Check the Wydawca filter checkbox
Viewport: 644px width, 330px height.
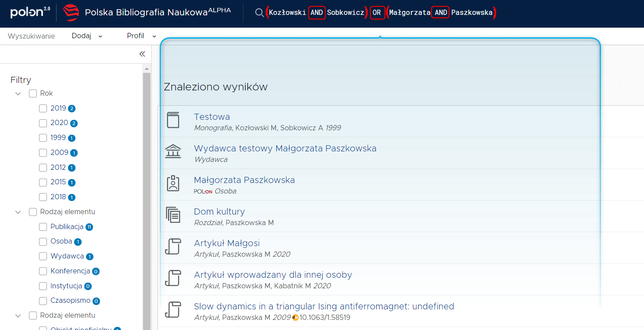click(x=43, y=256)
